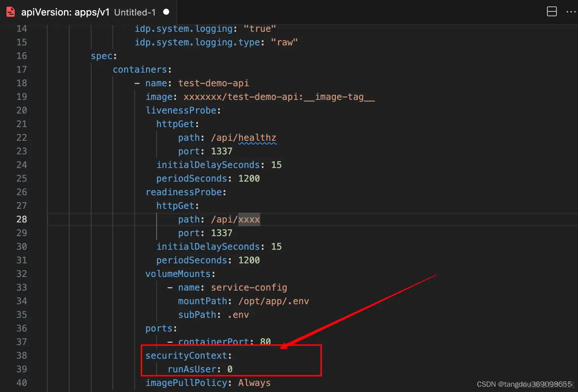Screen dimensions: 578x392
Task: Click the 'subPath' key on line 35
Action: (197, 315)
